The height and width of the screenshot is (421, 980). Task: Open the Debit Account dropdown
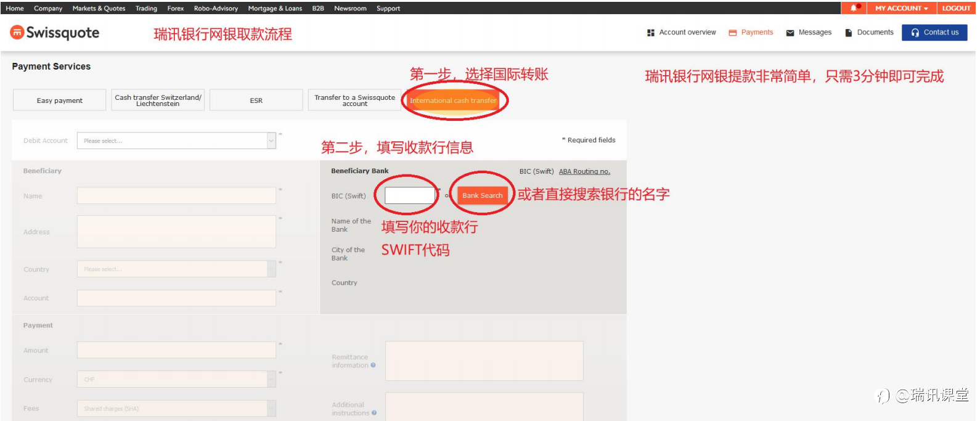pyautogui.click(x=176, y=141)
